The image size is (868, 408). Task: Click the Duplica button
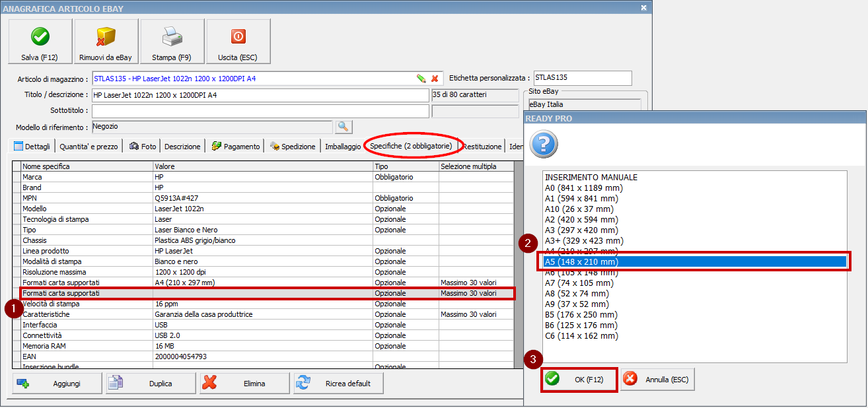point(151,384)
